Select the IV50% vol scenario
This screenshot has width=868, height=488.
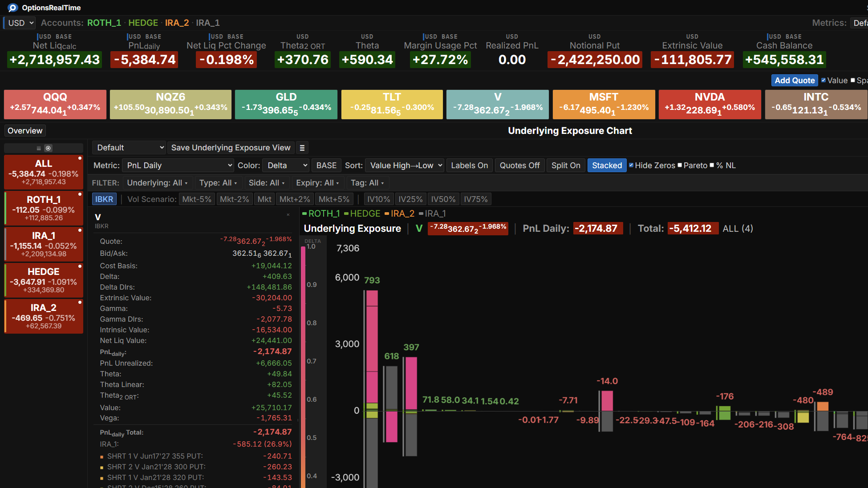(443, 199)
